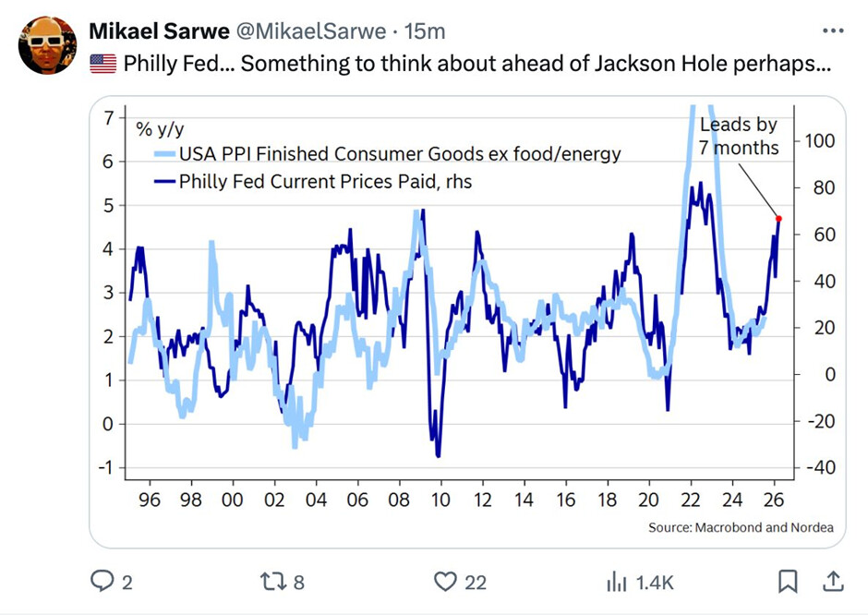Like the tweet with the heart icon
This screenshot has width=868, height=615.
point(446,582)
